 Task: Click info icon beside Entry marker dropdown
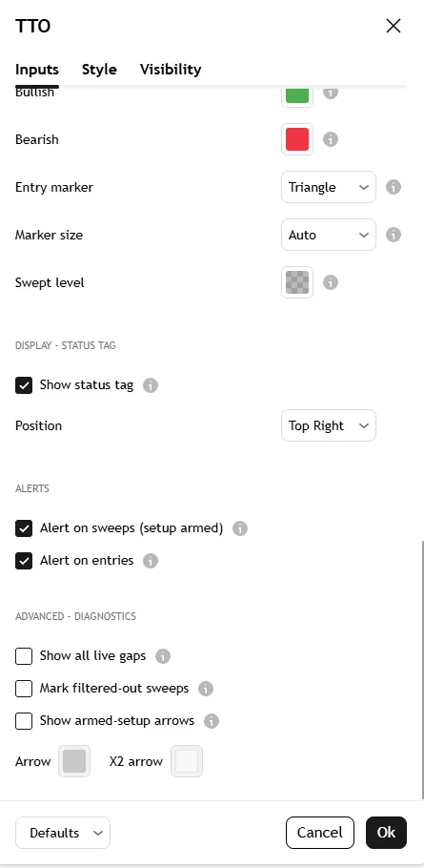coord(394,187)
